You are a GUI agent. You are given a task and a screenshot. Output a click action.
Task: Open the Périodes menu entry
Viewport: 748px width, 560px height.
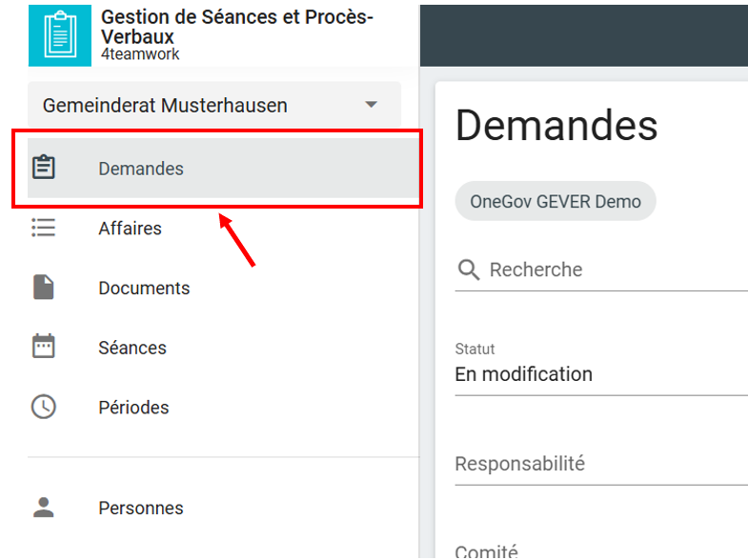(x=133, y=408)
